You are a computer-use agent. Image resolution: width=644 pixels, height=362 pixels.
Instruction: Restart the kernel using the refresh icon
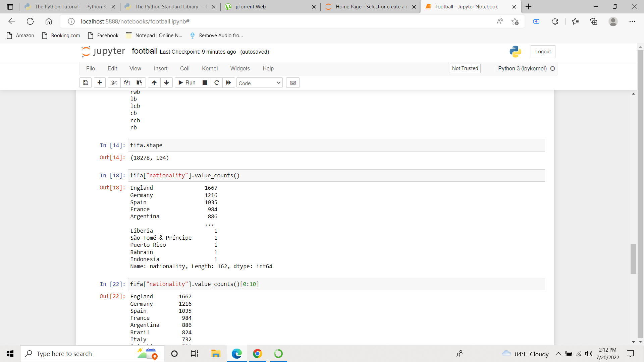coord(217,82)
